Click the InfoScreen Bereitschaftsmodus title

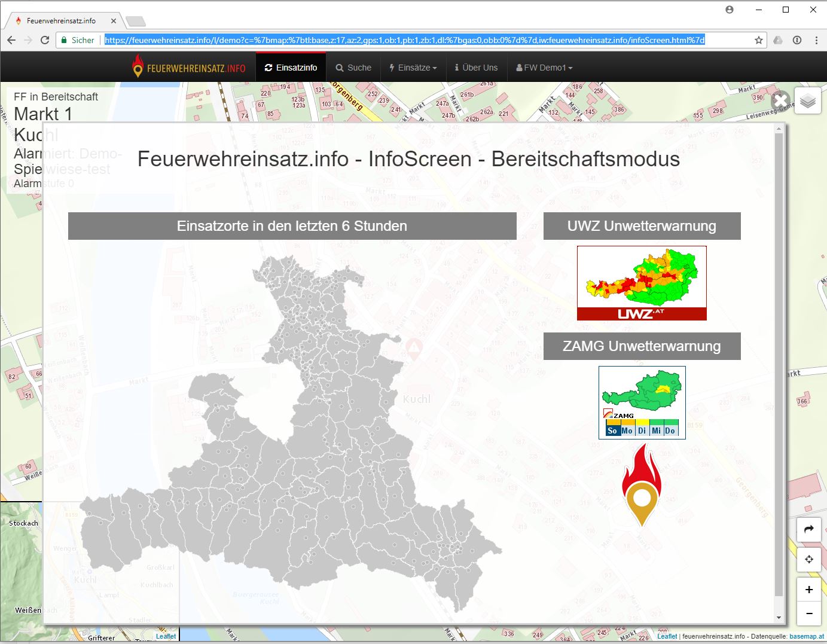[x=408, y=159]
